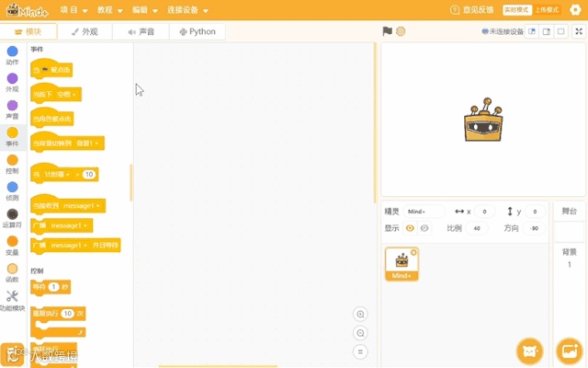This screenshot has width=588, height=368.
Task: Open message1 dropdown in 广播并等待 block
Action: tap(69, 246)
